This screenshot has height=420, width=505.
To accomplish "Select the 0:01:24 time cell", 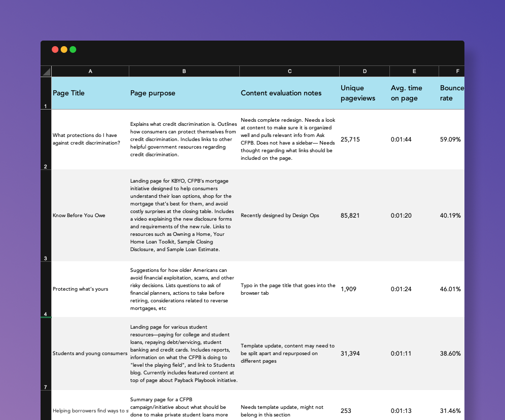I will pos(414,289).
